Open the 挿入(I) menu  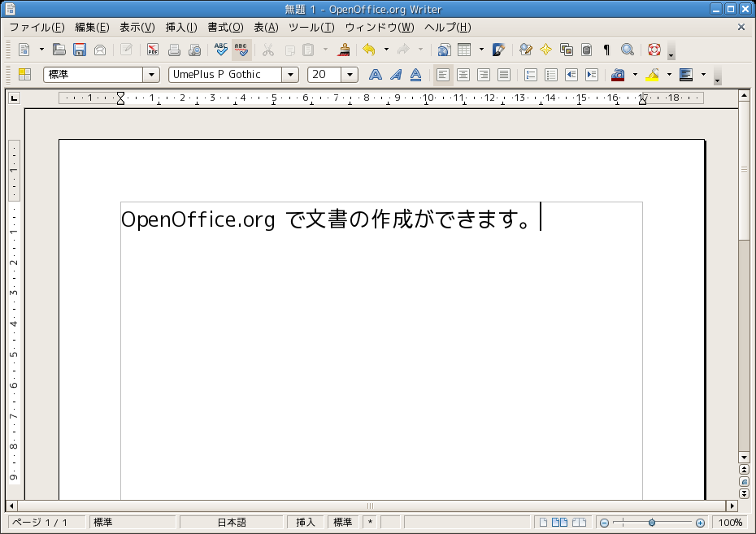(x=181, y=28)
